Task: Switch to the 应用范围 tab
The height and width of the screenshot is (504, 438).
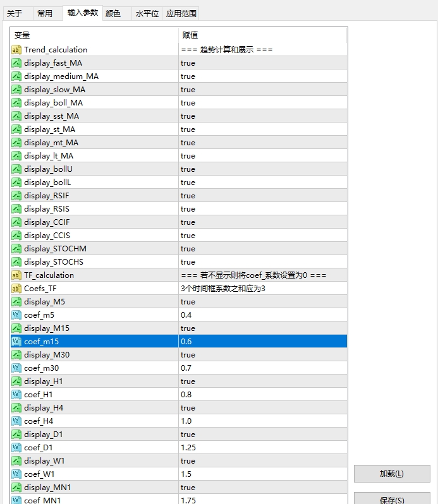Action: pos(181,13)
